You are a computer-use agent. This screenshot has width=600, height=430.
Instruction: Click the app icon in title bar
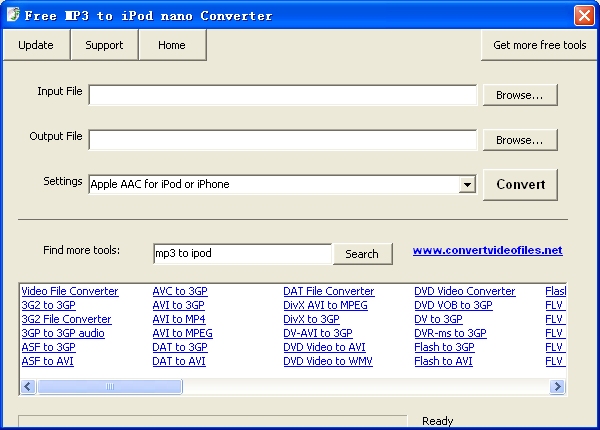(13, 15)
